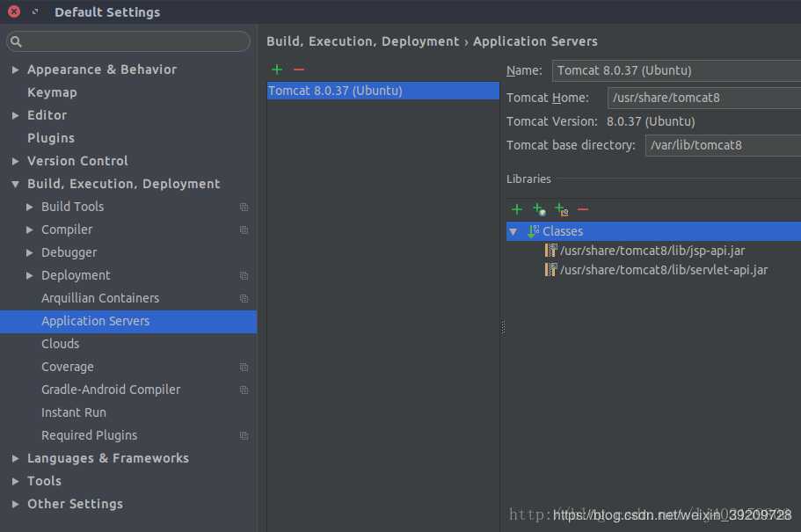Click the vertical splitter handle between panels
Viewport: 801px width, 532px height.
tap(503, 327)
